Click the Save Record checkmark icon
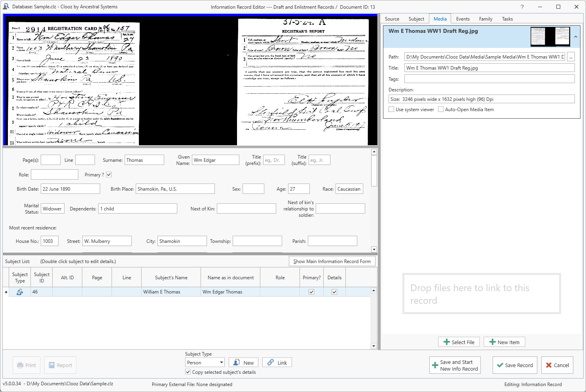 (x=500, y=365)
